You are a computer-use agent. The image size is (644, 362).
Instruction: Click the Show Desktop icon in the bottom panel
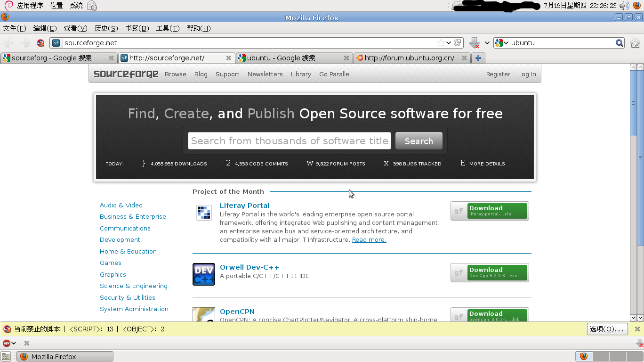[x=6, y=356]
